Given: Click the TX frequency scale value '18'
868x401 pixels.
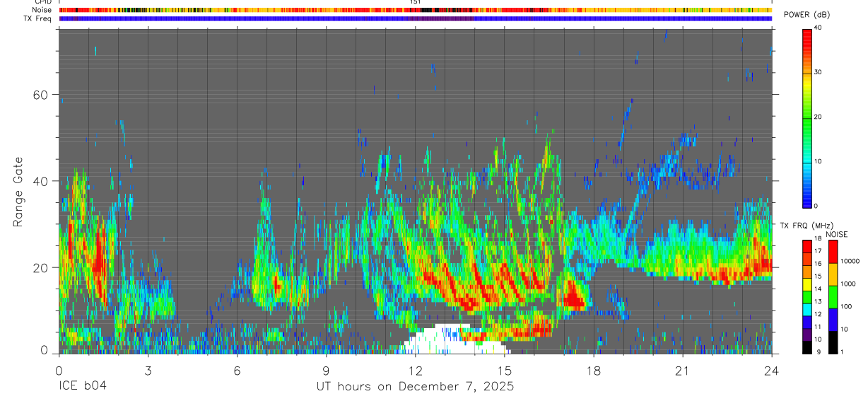Looking at the screenshot, I should click(819, 238).
